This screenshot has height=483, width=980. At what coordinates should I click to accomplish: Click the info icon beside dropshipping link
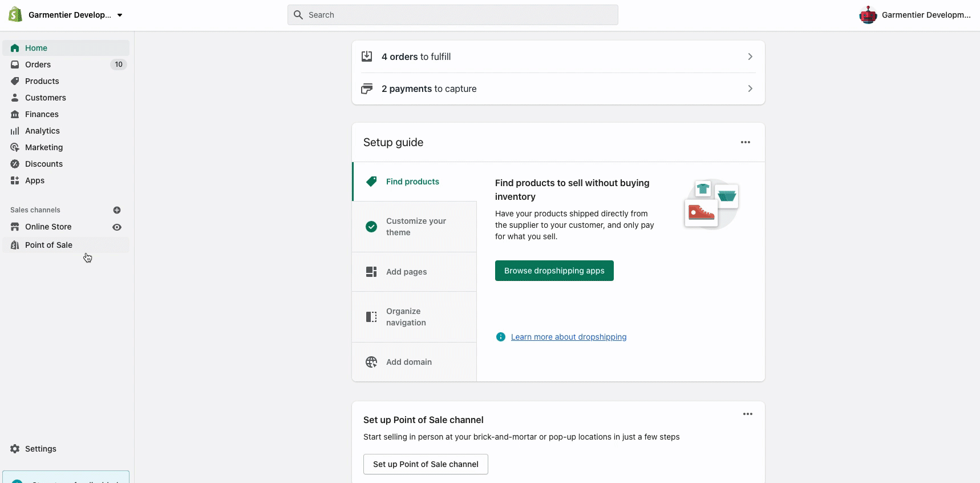click(501, 337)
